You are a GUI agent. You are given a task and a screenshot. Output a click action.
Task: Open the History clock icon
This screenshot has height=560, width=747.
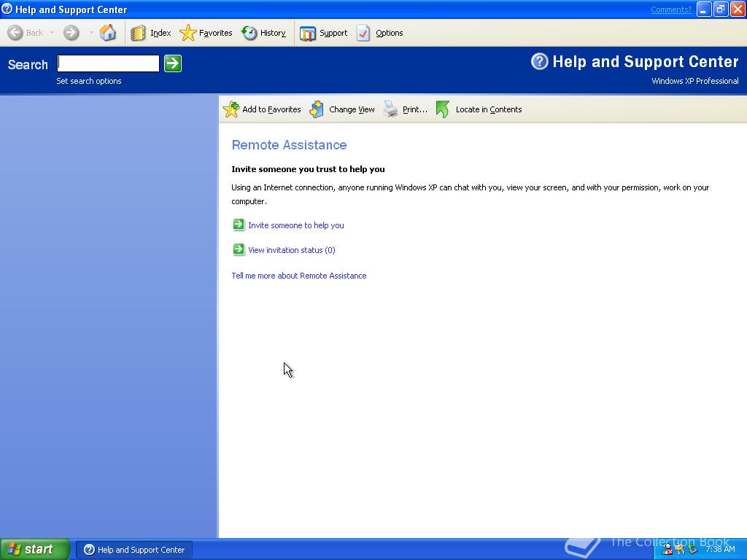click(249, 33)
